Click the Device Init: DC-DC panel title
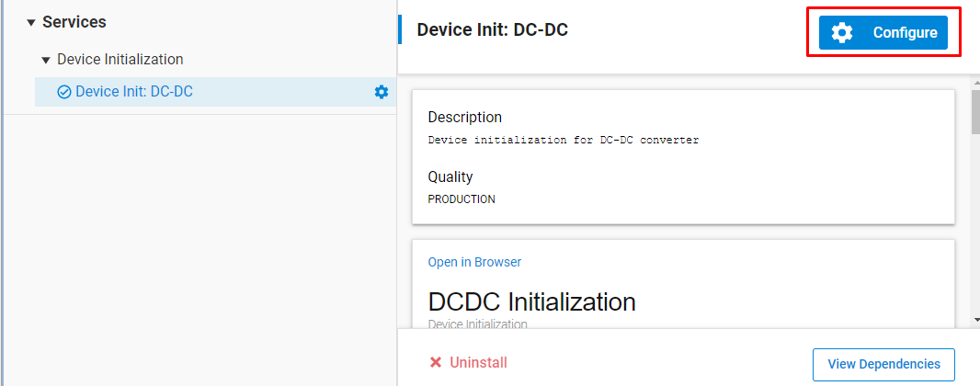Screen dimensions: 980x386 (x=493, y=30)
